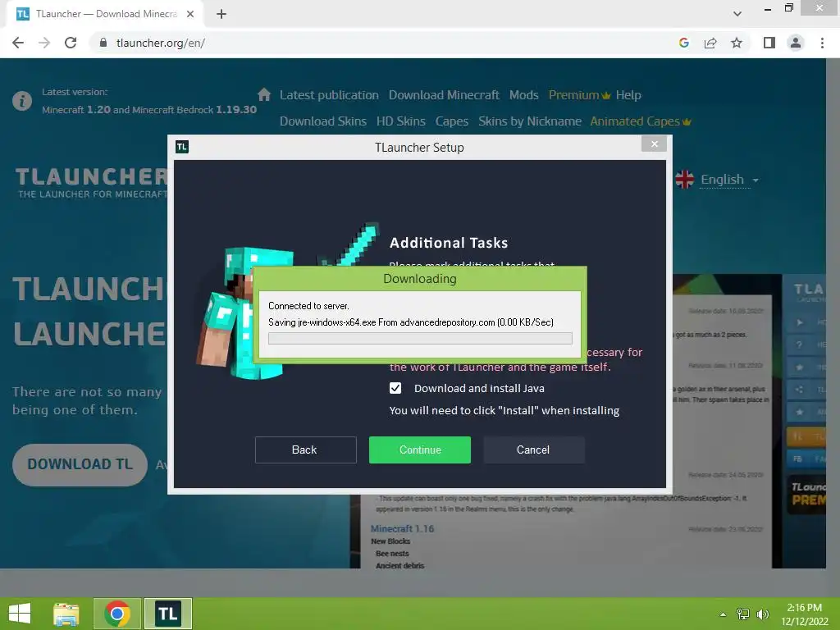
Task: Click the home icon in site navigation
Action: (x=264, y=95)
